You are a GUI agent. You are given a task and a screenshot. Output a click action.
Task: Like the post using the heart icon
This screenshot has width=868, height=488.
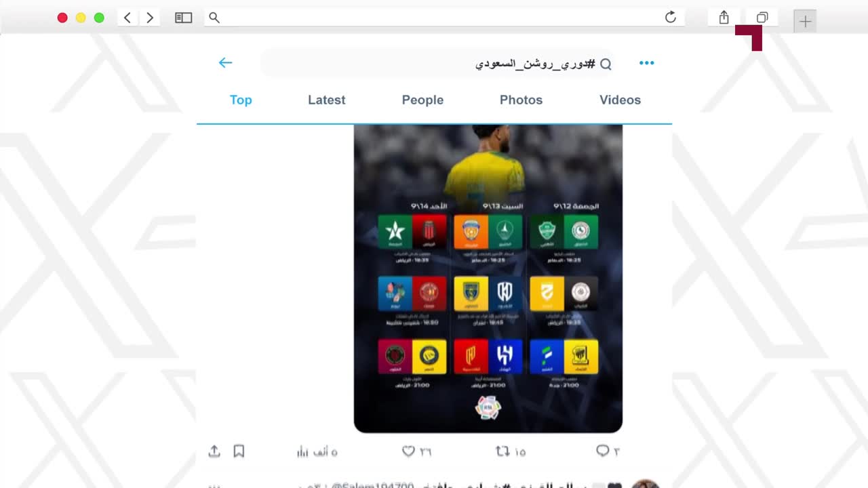click(408, 451)
